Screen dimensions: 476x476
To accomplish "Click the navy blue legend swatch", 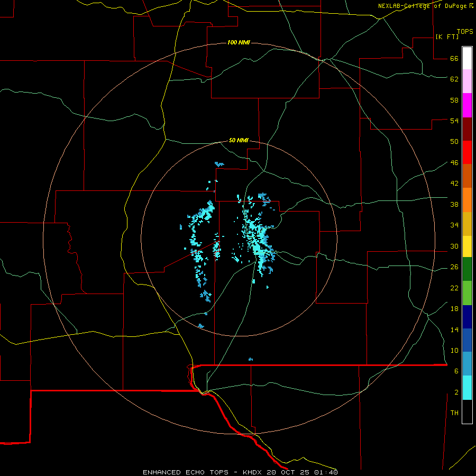I will pos(467,317).
